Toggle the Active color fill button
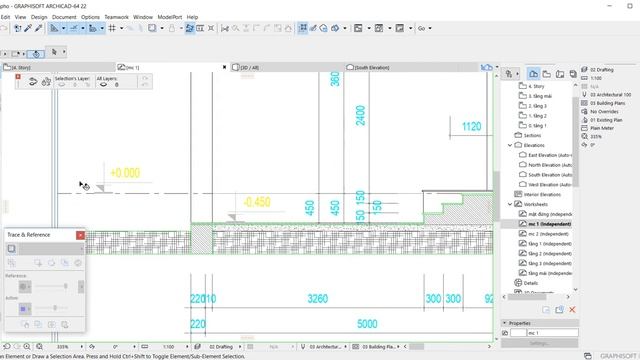Image resolution: width=640 pixels, height=360 pixels. click(x=24, y=309)
